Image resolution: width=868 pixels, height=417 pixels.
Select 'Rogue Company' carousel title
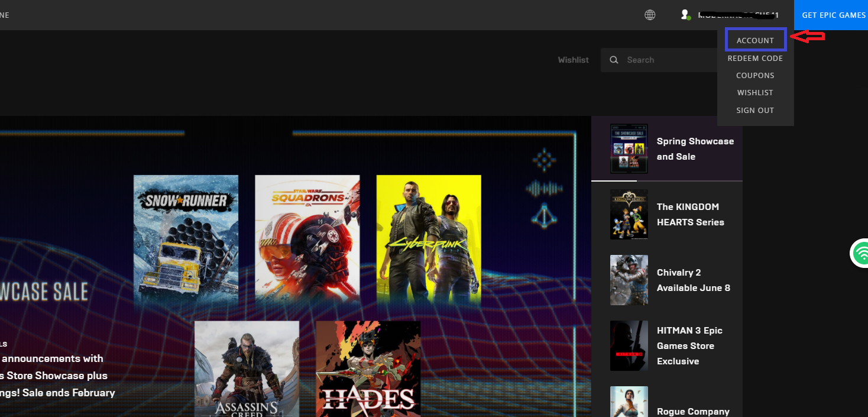tap(693, 412)
